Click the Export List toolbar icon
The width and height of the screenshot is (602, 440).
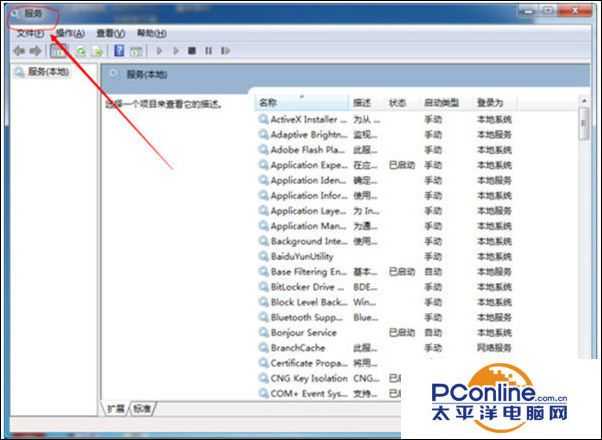(98, 51)
